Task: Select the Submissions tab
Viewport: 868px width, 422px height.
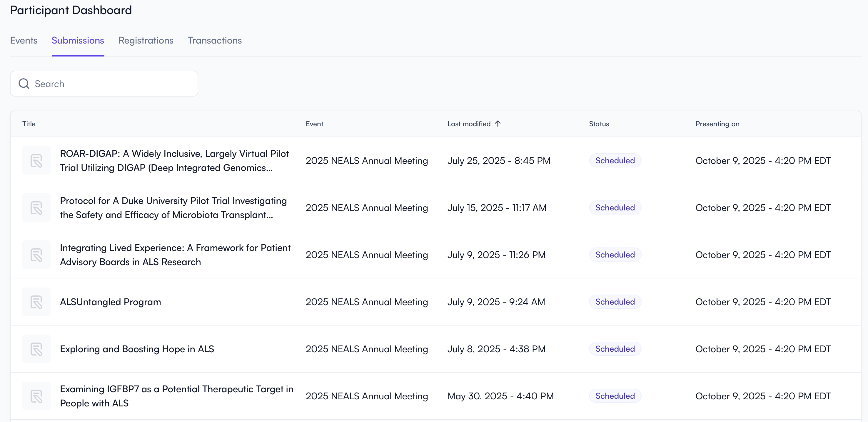Action: 78,41
